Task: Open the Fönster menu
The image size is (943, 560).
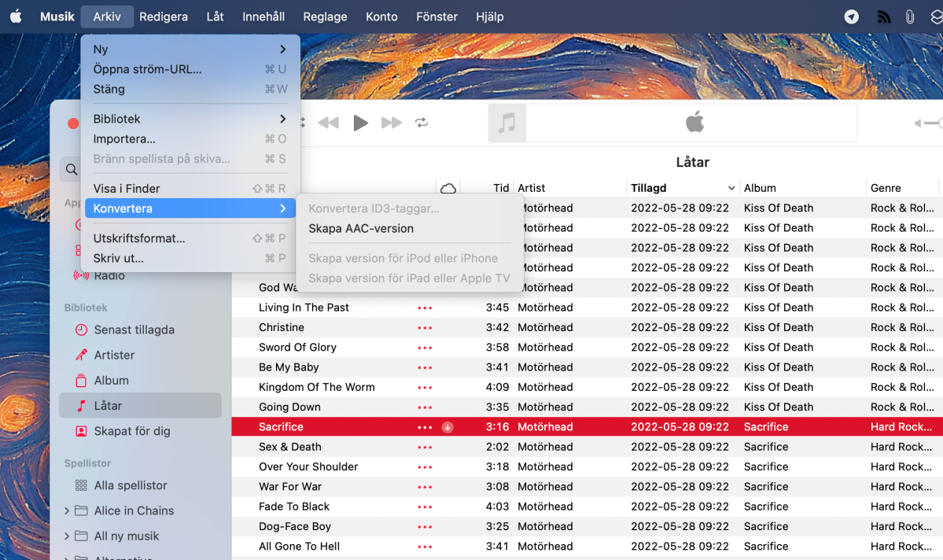Action: click(x=437, y=17)
